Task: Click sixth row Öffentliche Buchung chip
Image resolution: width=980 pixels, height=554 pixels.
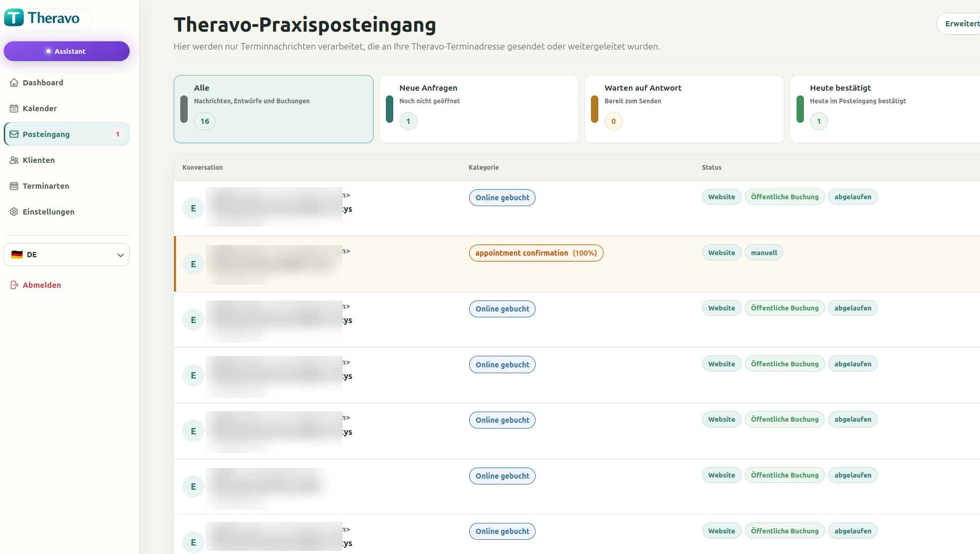Action: coord(784,475)
